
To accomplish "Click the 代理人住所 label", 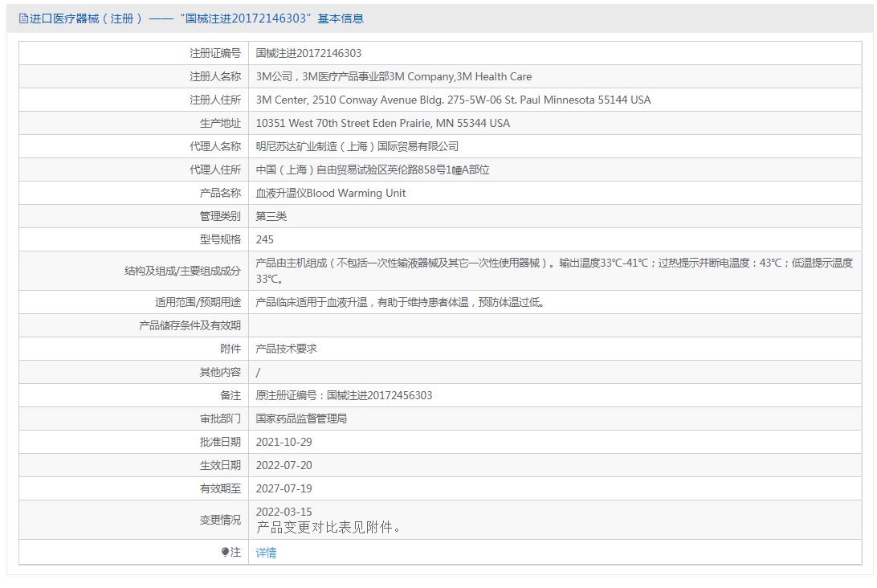I will 214,169.
